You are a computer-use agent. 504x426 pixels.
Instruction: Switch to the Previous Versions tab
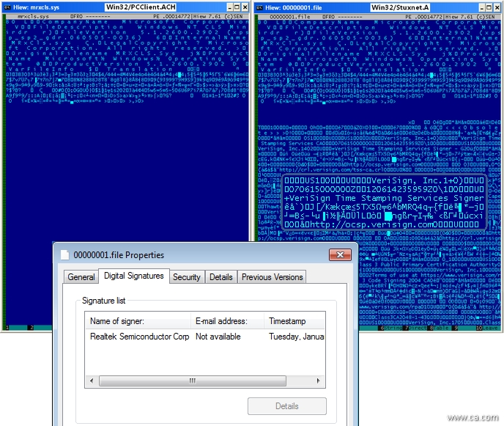[x=272, y=277]
